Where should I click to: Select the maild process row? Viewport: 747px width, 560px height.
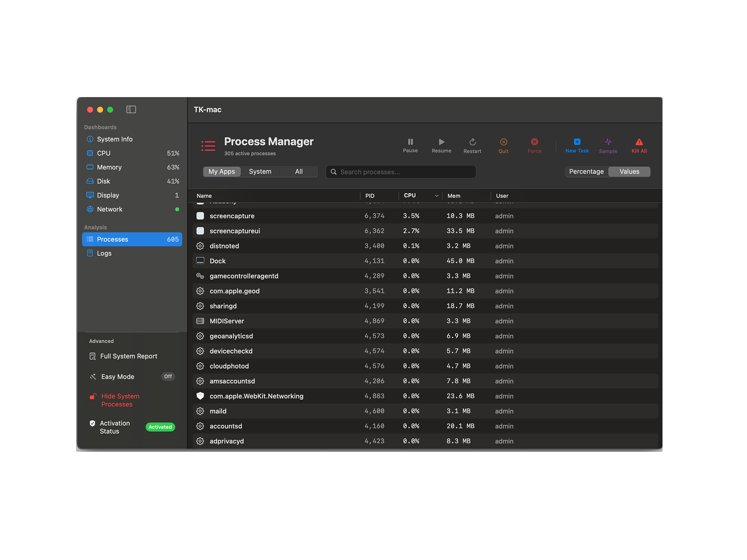(425, 411)
